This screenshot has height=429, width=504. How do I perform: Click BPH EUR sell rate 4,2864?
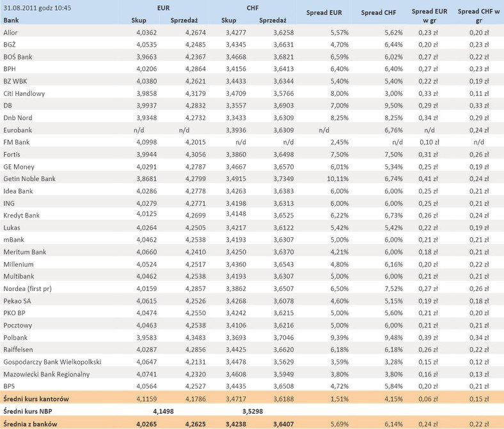point(196,69)
